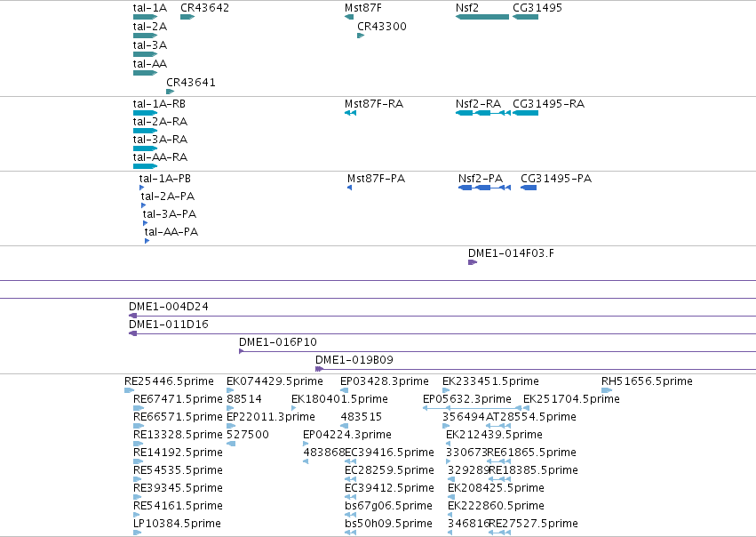
Task: Select the CG31495 gene feature
Action: (x=526, y=17)
